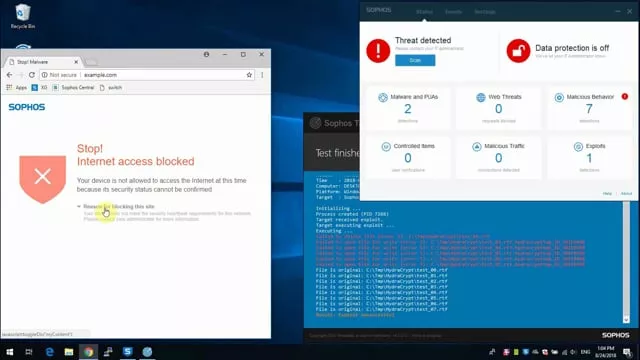Open Chrome from the Windows taskbar
Image resolution: width=640 pixels, height=360 pixels.
(x=89, y=352)
